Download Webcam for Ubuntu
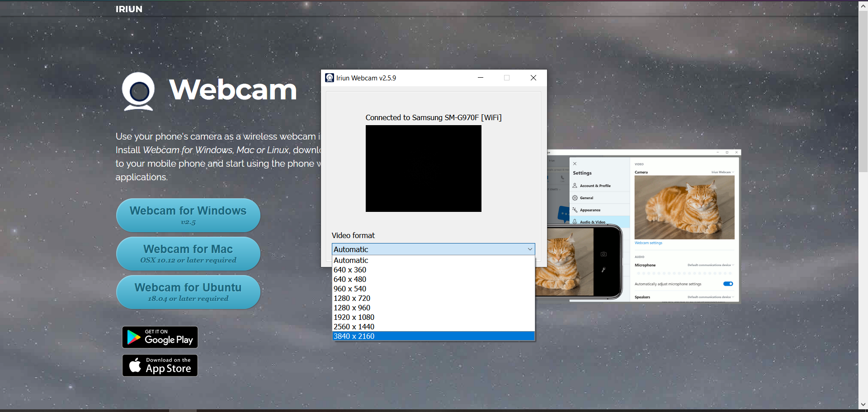868x412 pixels. click(x=188, y=292)
